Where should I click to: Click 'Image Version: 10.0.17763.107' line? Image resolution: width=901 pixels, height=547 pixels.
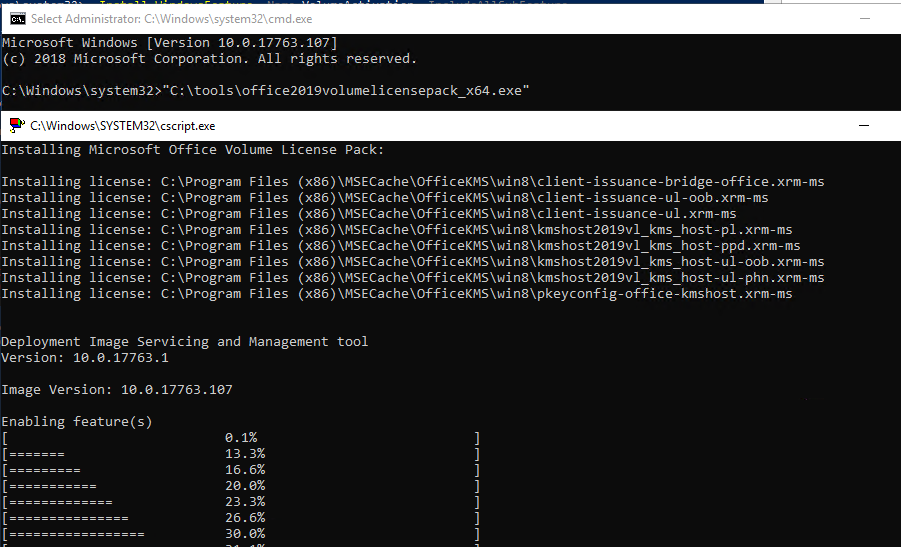pos(117,390)
